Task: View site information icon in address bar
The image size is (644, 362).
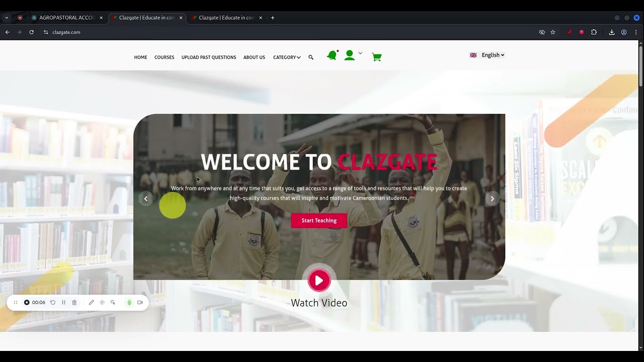Action: [x=46, y=32]
